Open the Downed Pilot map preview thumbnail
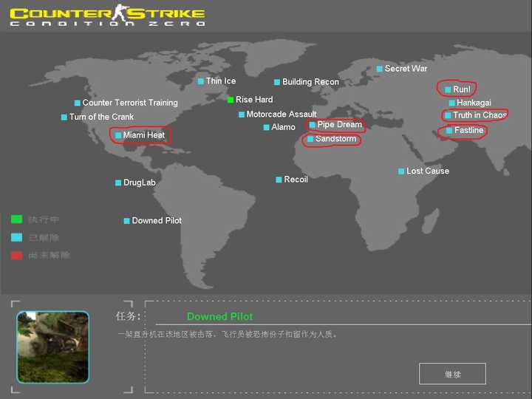 [53, 347]
